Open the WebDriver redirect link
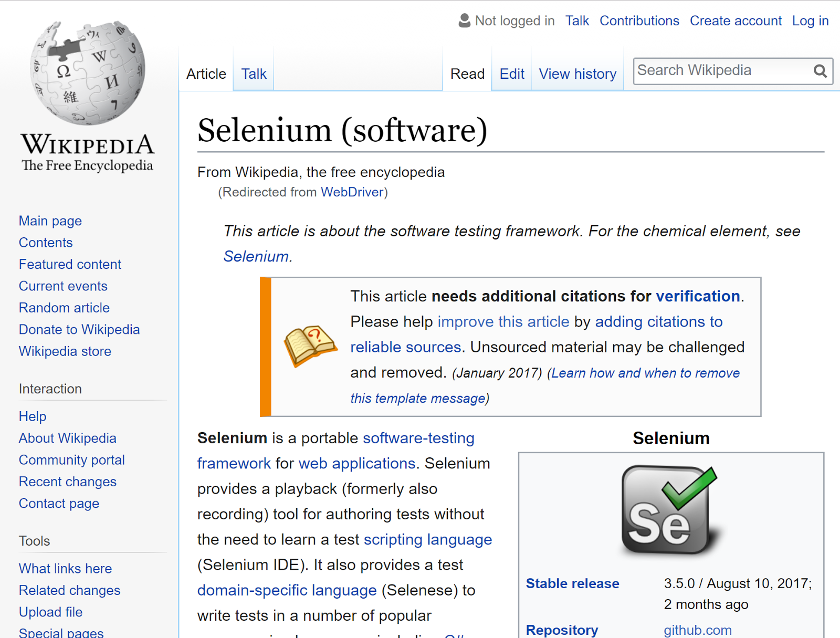The width and height of the screenshot is (840, 638). [x=352, y=192]
